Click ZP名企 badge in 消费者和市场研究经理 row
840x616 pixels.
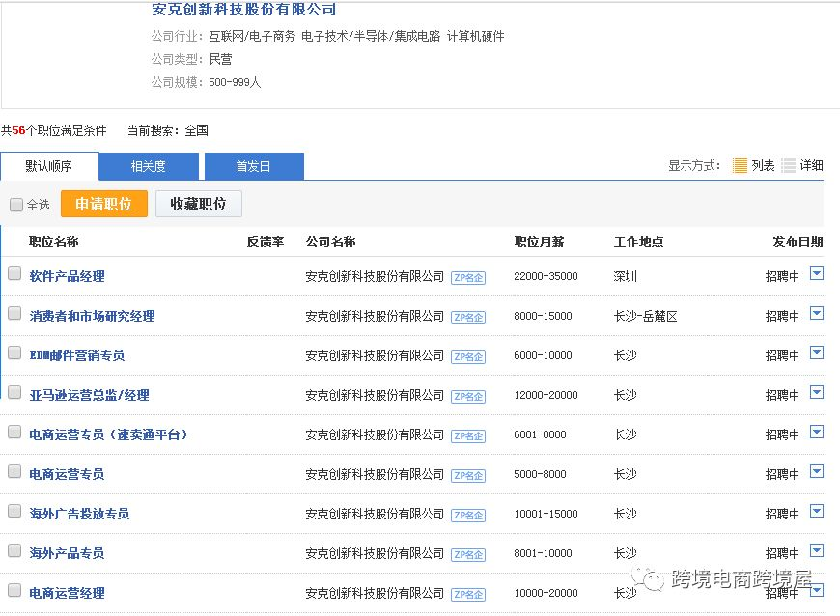(468, 317)
